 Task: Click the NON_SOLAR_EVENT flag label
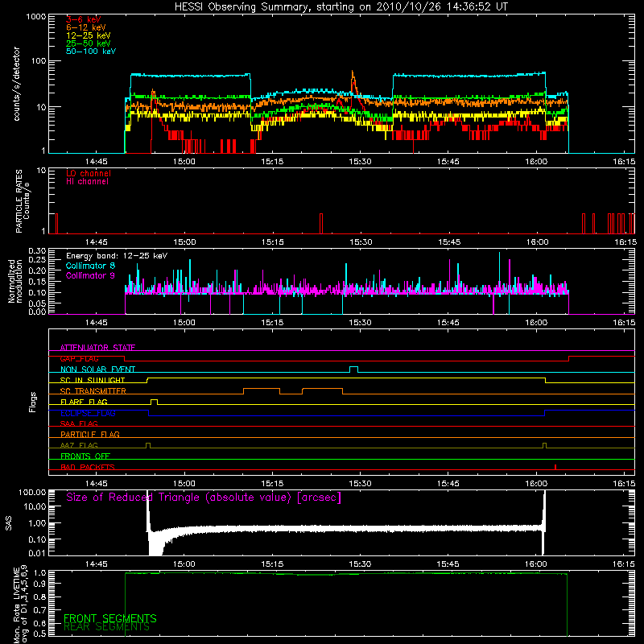pyautogui.click(x=97, y=369)
